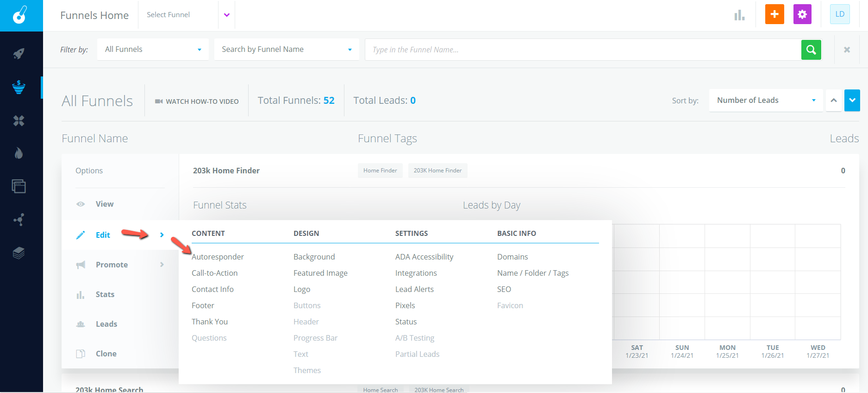Open Autoresponder under Content
This screenshot has height=393, width=868.
tap(218, 257)
